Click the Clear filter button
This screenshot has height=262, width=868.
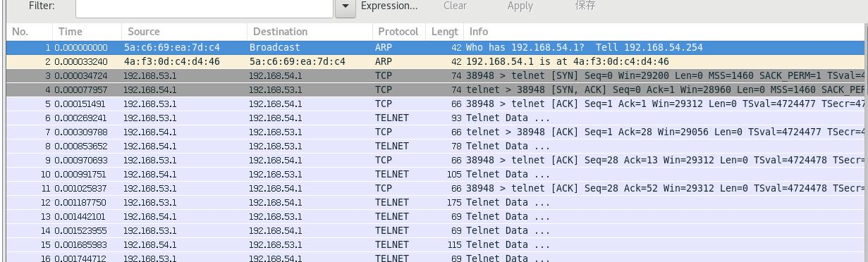[455, 6]
